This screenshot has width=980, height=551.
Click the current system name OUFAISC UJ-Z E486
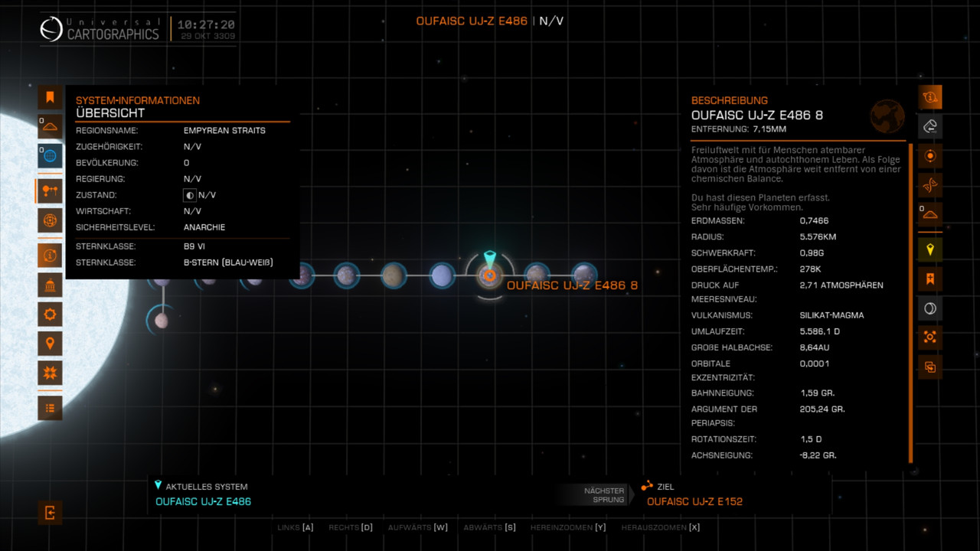[x=203, y=502]
